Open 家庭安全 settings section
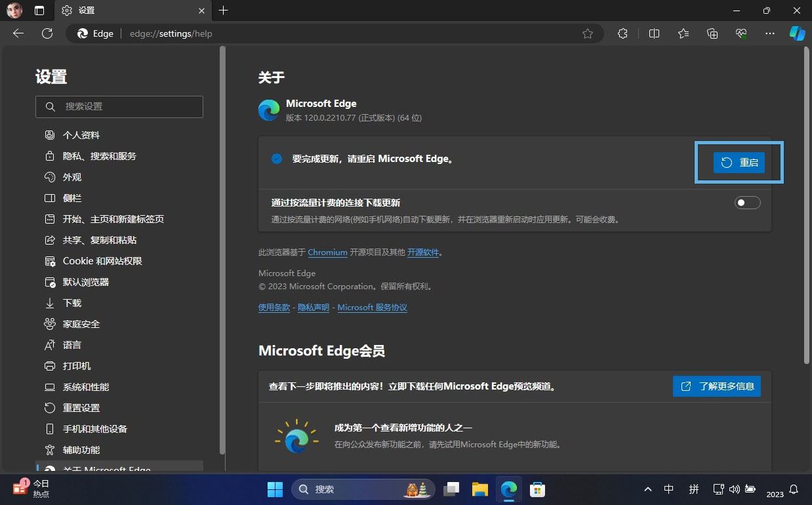 point(119,324)
